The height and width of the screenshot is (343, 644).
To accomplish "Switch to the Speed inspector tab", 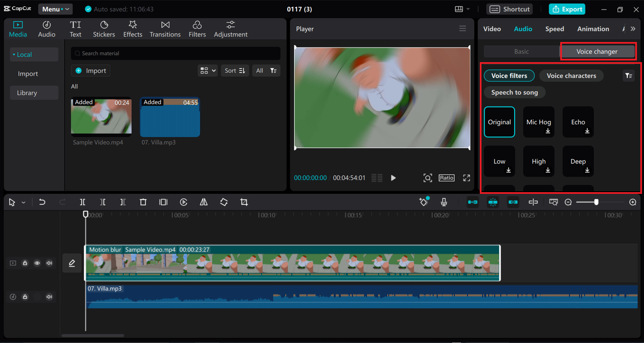I will pyautogui.click(x=554, y=29).
